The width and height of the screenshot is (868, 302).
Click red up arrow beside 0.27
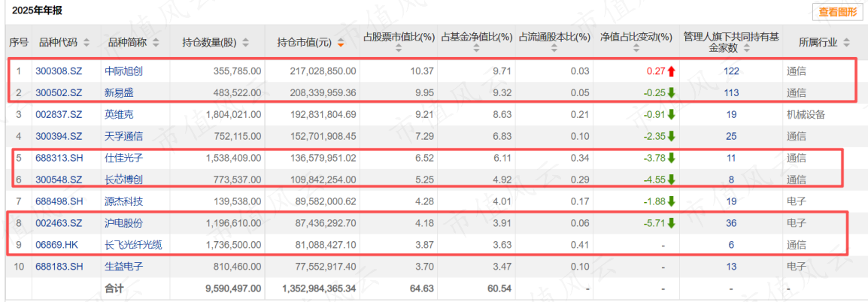tap(672, 71)
